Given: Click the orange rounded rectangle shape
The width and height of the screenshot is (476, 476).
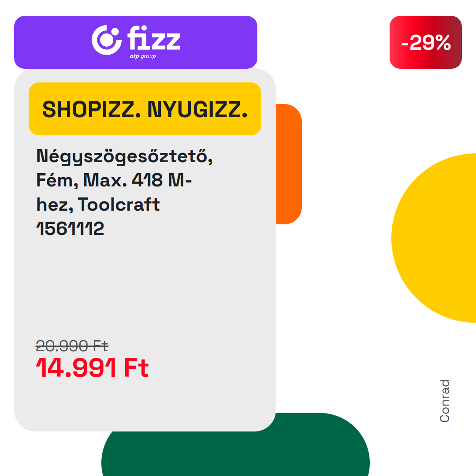Looking at the screenshot, I should pyautogui.click(x=289, y=164).
